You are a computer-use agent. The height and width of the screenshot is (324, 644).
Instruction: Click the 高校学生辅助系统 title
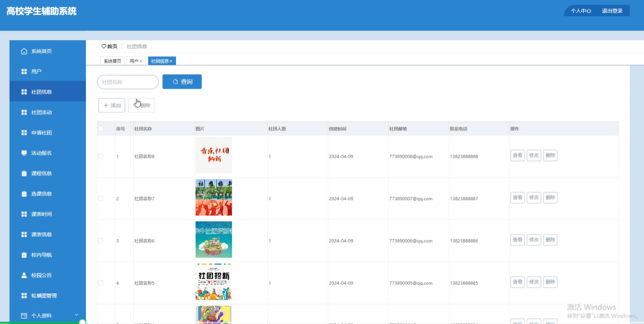pyautogui.click(x=42, y=11)
